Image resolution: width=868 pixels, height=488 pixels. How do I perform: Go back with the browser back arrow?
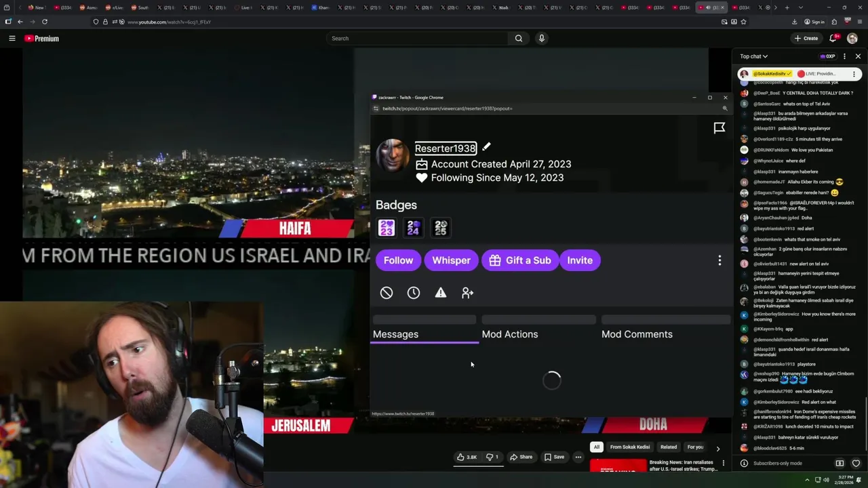click(20, 22)
